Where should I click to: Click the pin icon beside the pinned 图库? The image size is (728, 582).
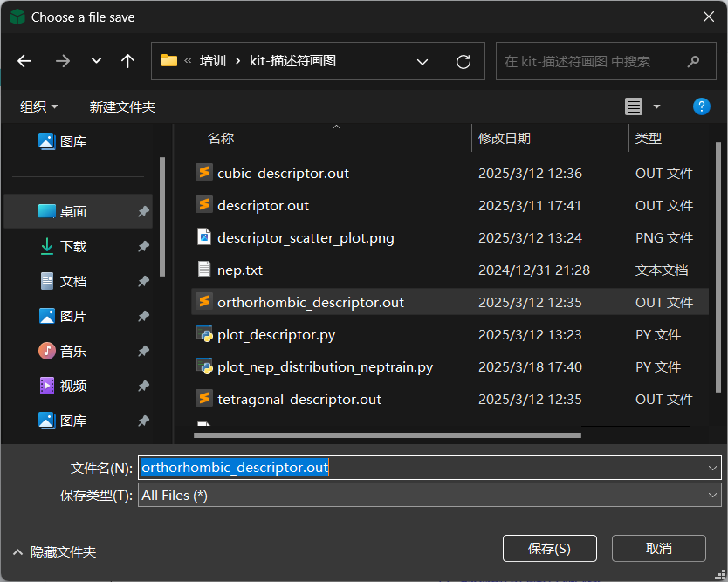tap(143, 421)
